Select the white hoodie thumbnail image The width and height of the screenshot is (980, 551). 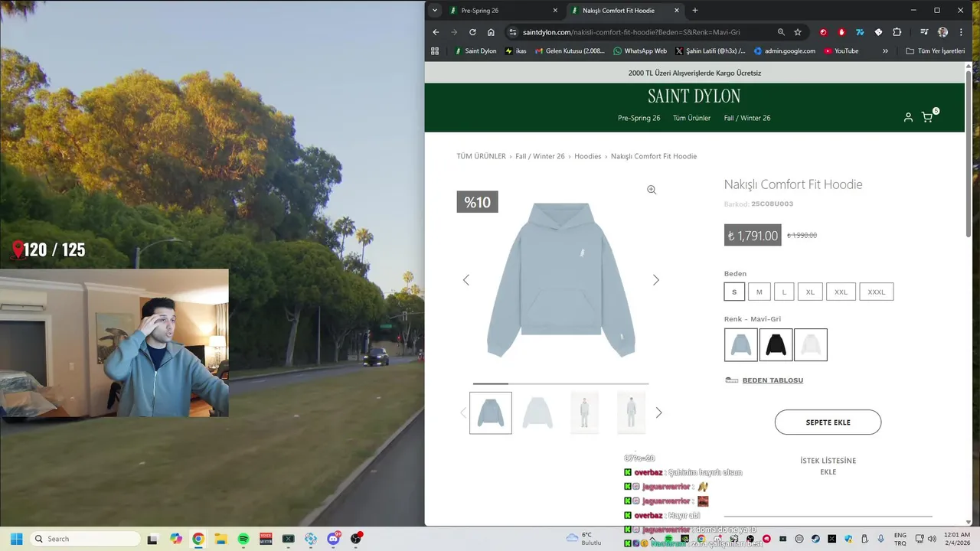pyautogui.click(x=537, y=413)
